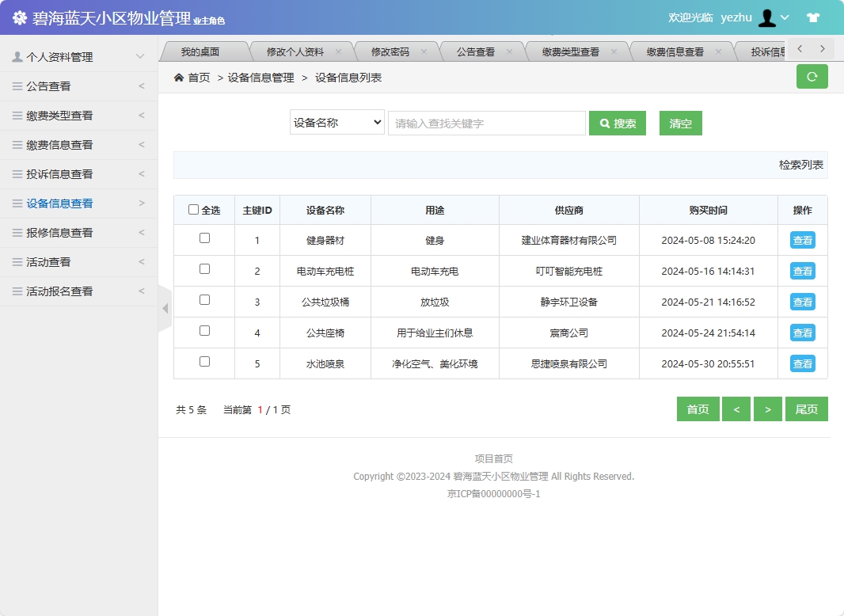Click the icon in the top-right corner
Image resolution: width=844 pixels, height=616 pixels.
click(813, 17)
